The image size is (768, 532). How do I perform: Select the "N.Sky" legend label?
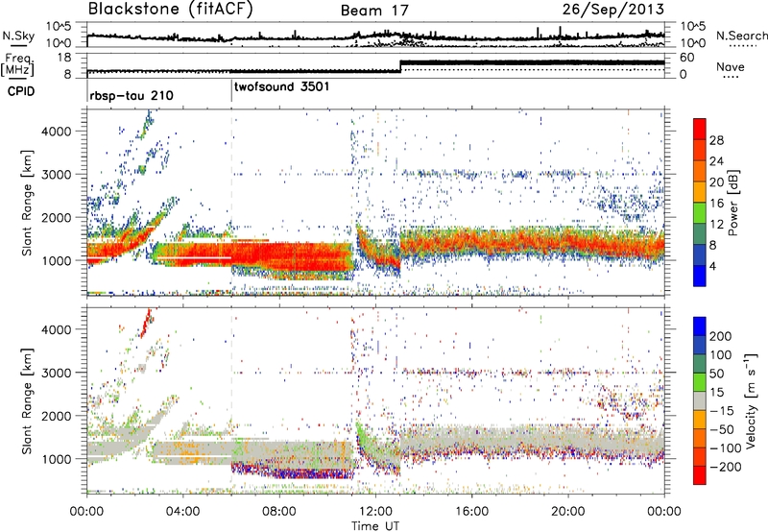[18, 36]
